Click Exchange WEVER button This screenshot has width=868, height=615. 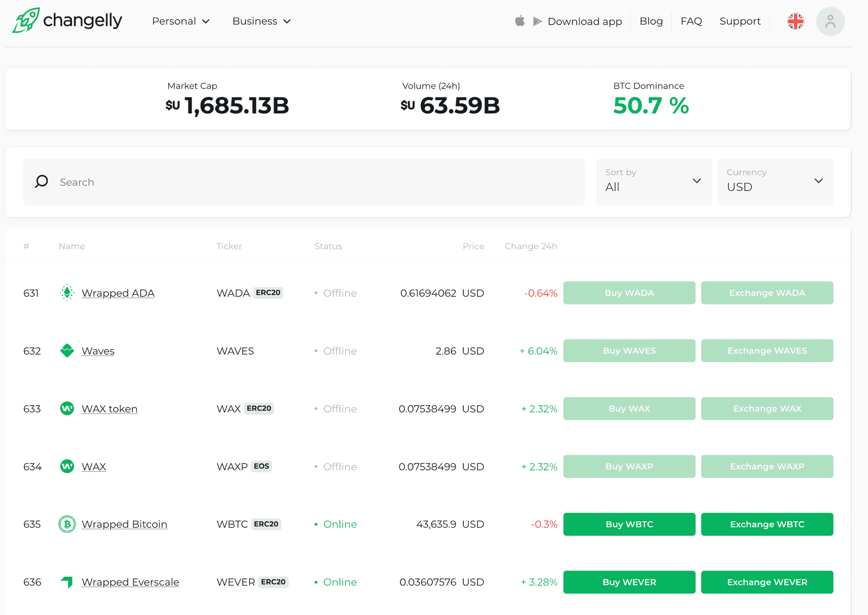767,582
